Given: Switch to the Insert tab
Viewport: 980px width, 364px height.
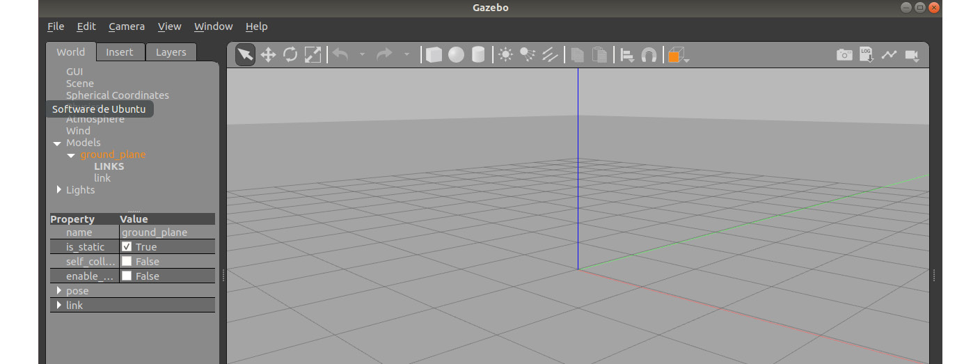Looking at the screenshot, I should [x=120, y=52].
